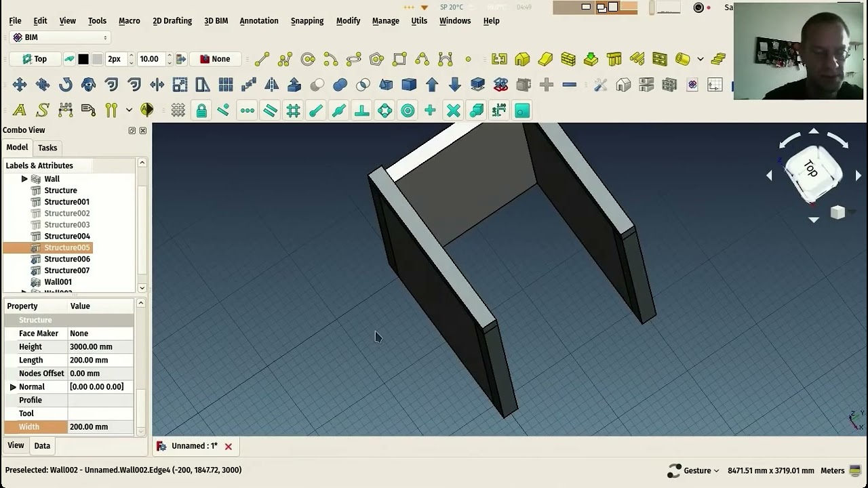Select the Rebar tool

click(x=637, y=59)
